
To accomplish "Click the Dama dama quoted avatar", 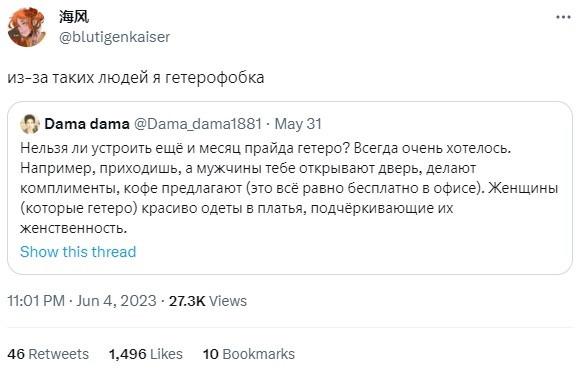I will coord(30,124).
